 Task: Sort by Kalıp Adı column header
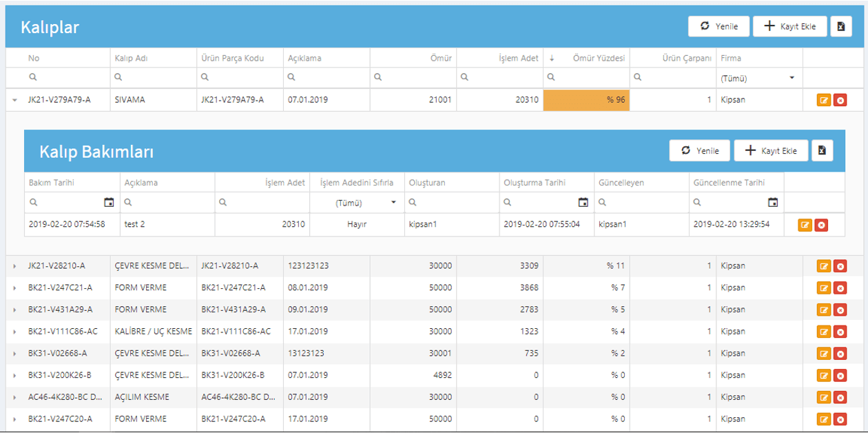130,59
